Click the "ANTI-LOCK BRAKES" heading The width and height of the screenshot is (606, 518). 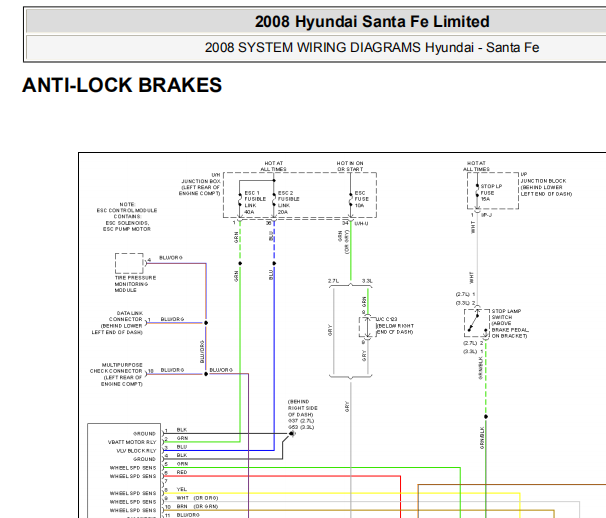tap(122, 85)
